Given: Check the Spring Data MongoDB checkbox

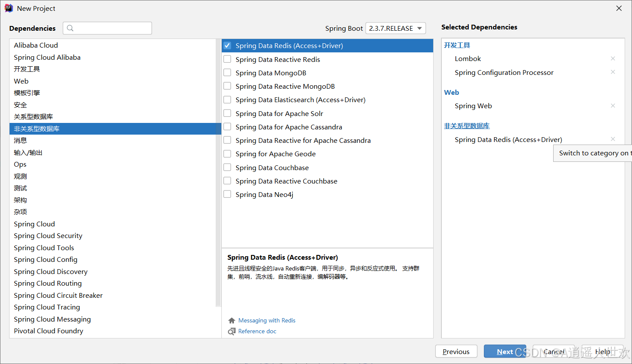Looking at the screenshot, I should (x=227, y=72).
